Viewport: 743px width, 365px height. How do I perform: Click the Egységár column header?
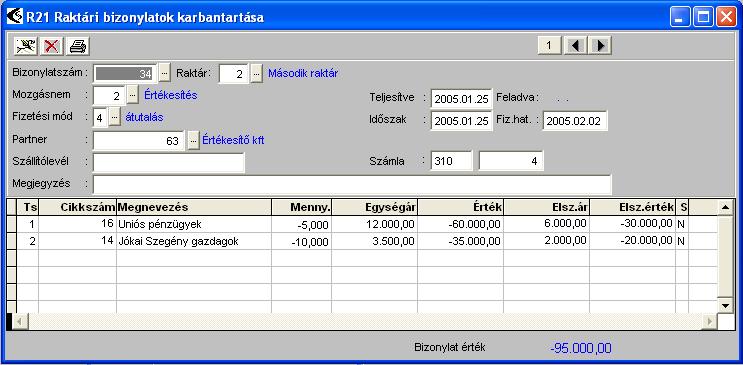click(x=374, y=207)
